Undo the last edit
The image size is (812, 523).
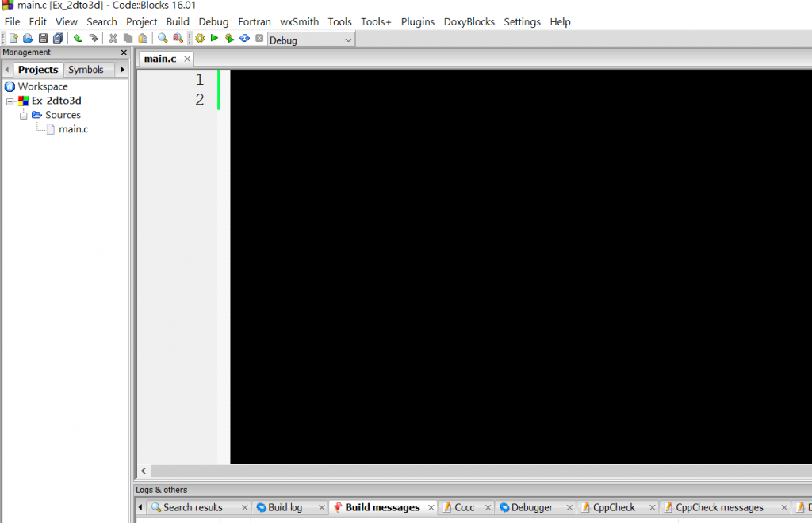point(78,38)
